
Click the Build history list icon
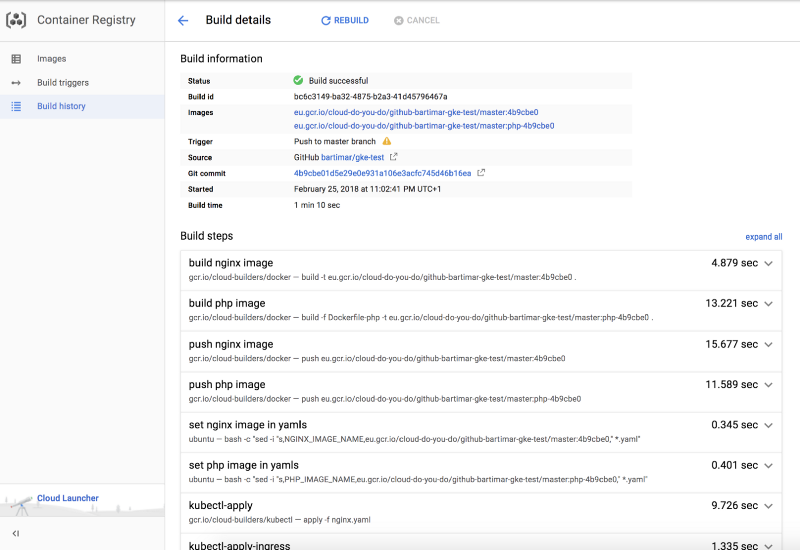pyautogui.click(x=16, y=106)
